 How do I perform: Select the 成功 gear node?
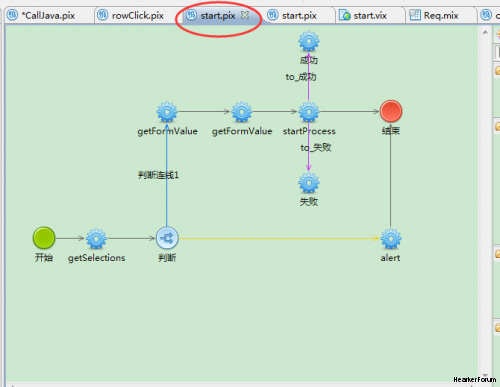309,41
